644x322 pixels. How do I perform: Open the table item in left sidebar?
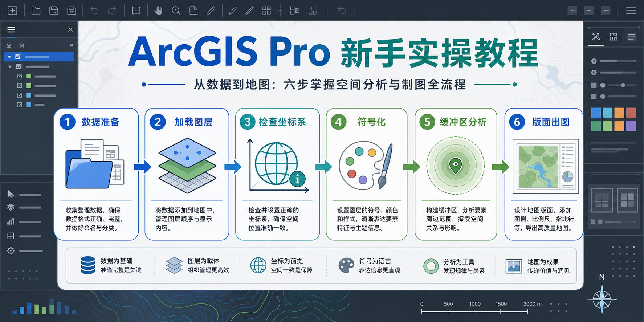(11, 236)
